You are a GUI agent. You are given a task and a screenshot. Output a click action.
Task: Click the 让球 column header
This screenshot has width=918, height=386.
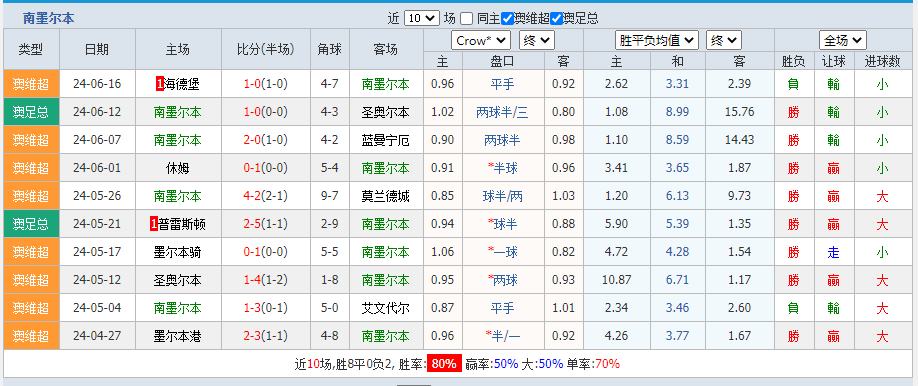(x=834, y=61)
